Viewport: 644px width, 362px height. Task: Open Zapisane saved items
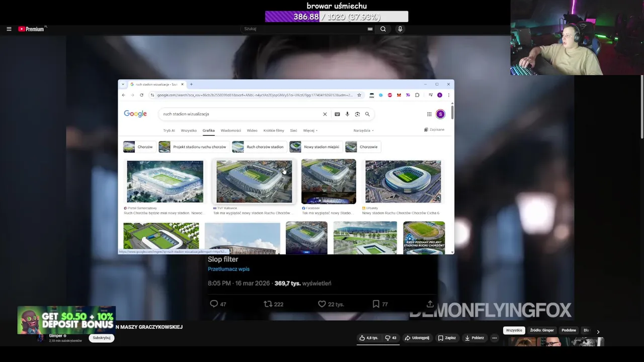point(434,130)
